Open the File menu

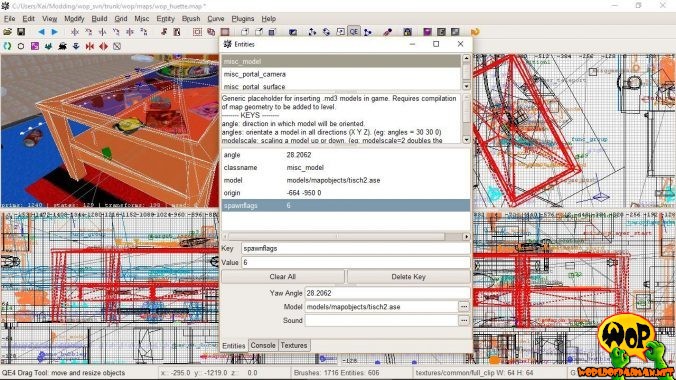coord(9,19)
